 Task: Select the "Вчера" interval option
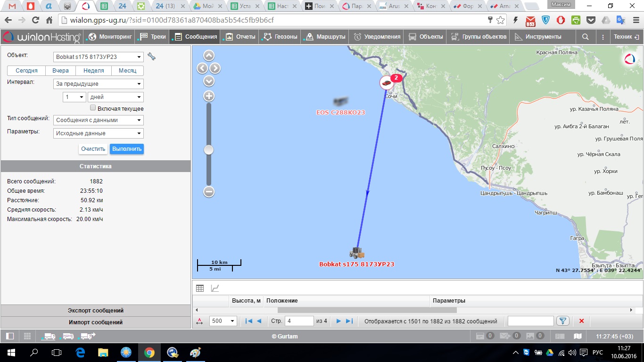click(60, 71)
